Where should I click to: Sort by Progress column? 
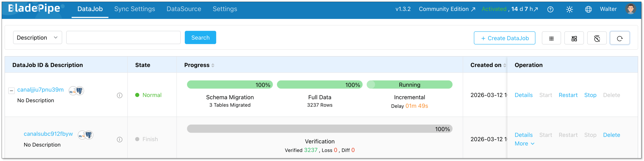click(213, 65)
